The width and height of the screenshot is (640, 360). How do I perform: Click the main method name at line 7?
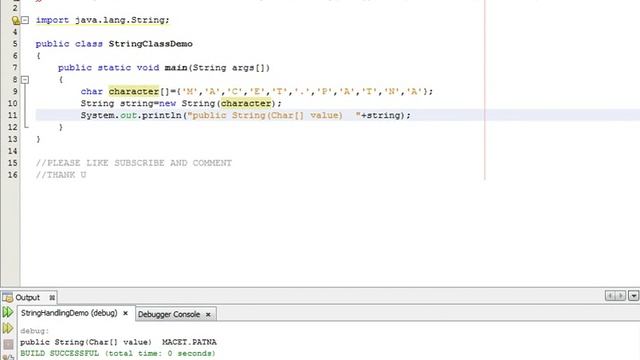click(176, 67)
